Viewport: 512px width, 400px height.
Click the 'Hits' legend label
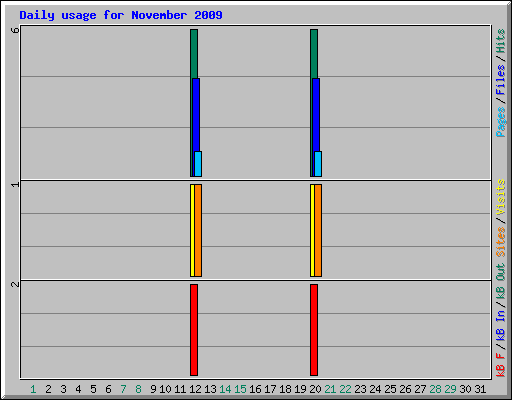coord(501,41)
